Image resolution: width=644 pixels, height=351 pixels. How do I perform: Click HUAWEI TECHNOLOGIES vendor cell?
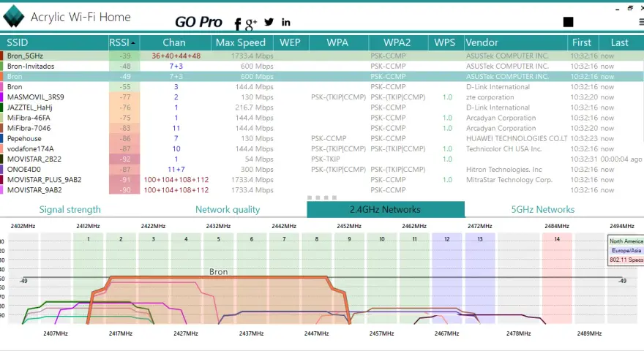coord(517,138)
